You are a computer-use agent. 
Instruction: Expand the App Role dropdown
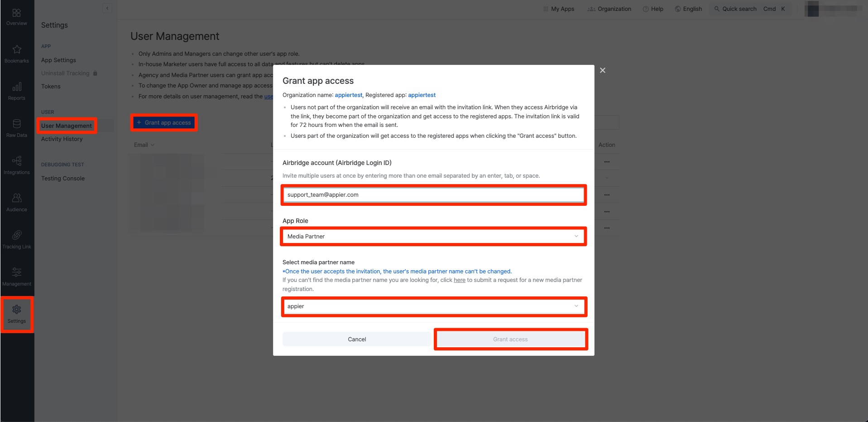[x=433, y=237]
